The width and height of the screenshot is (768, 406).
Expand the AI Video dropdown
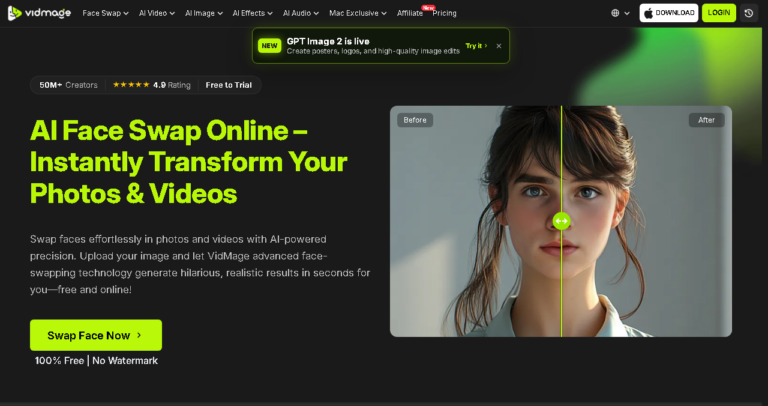point(157,13)
